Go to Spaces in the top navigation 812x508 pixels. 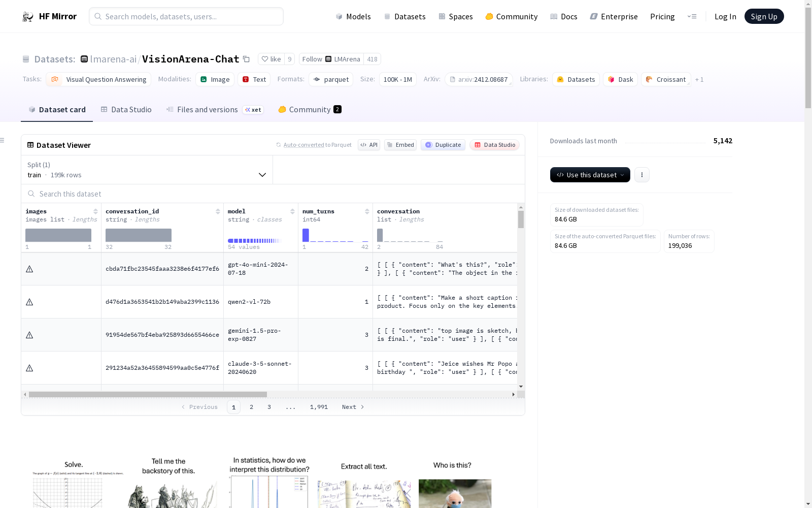(x=456, y=17)
